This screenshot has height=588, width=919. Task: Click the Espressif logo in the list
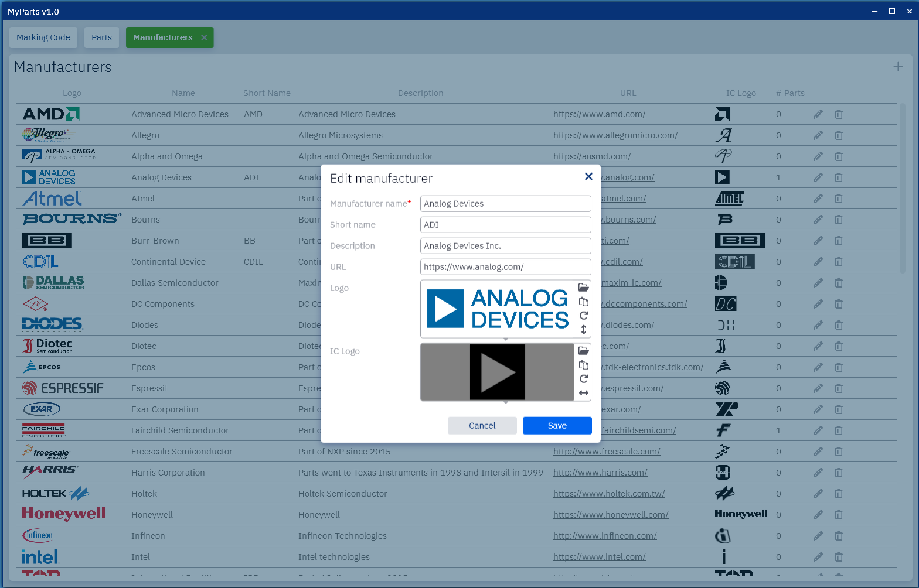click(63, 388)
